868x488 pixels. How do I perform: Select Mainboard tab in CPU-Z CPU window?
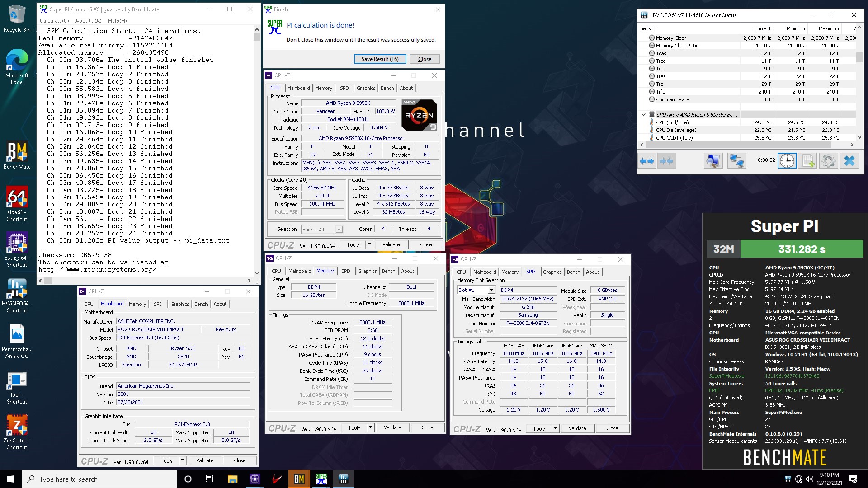click(298, 88)
